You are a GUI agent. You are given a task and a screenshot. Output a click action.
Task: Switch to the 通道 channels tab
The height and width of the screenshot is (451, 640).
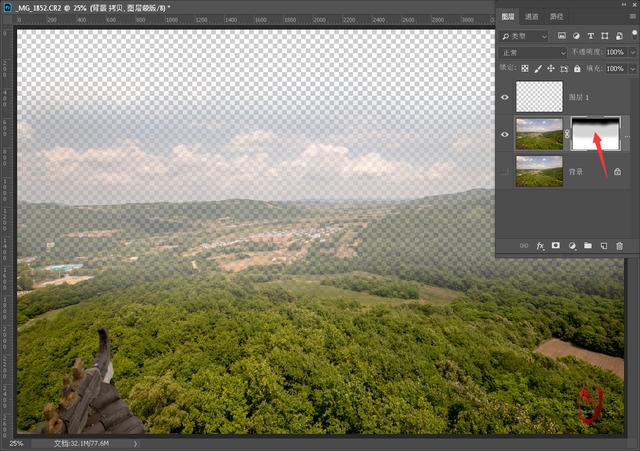tap(531, 16)
